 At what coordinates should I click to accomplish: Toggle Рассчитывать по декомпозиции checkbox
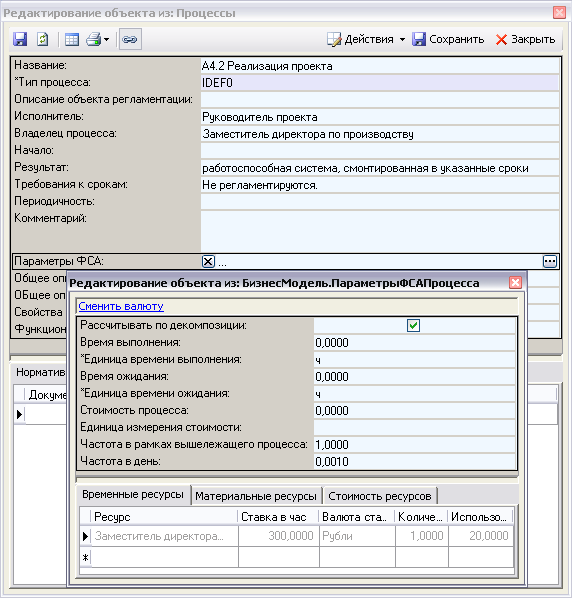tap(413, 325)
